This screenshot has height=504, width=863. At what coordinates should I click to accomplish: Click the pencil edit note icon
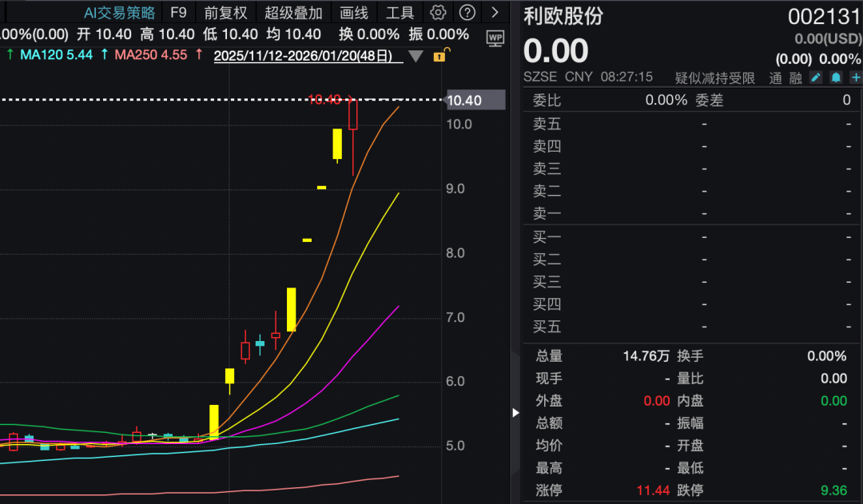[x=816, y=77]
